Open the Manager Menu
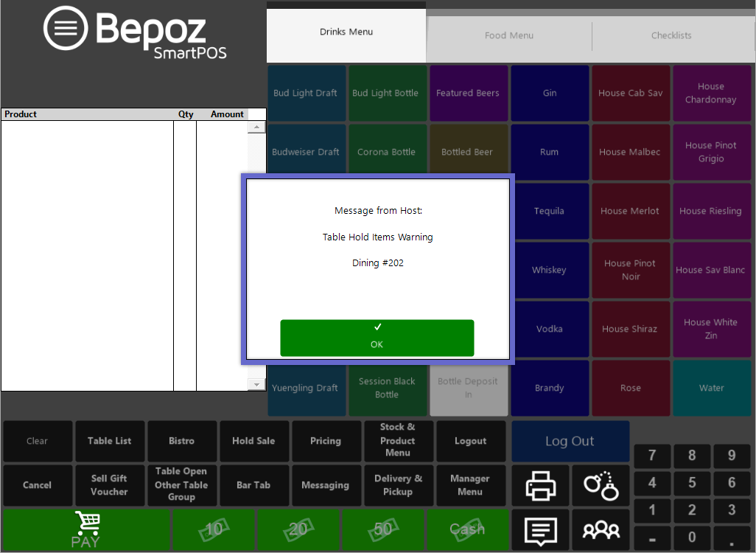Screen dimensions: 756x553 click(x=470, y=485)
